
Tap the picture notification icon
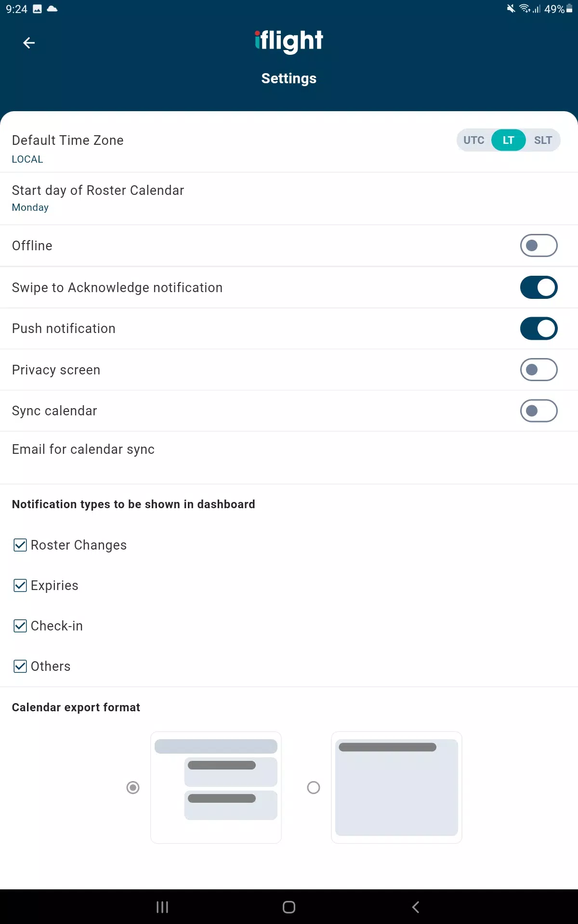tap(37, 9)
